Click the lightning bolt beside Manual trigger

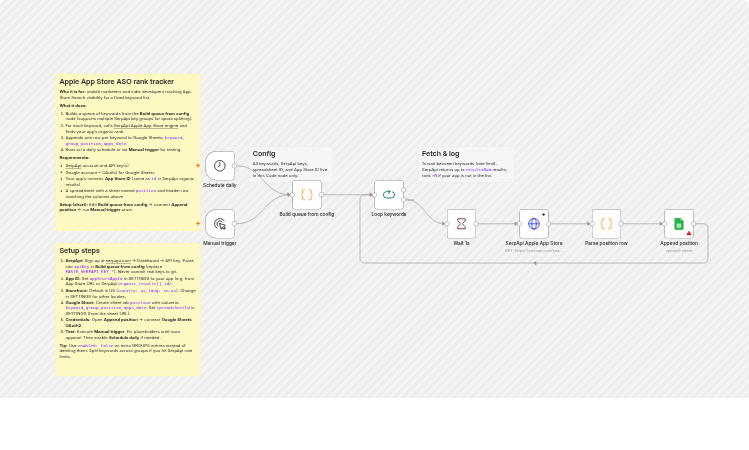point(198,224)
